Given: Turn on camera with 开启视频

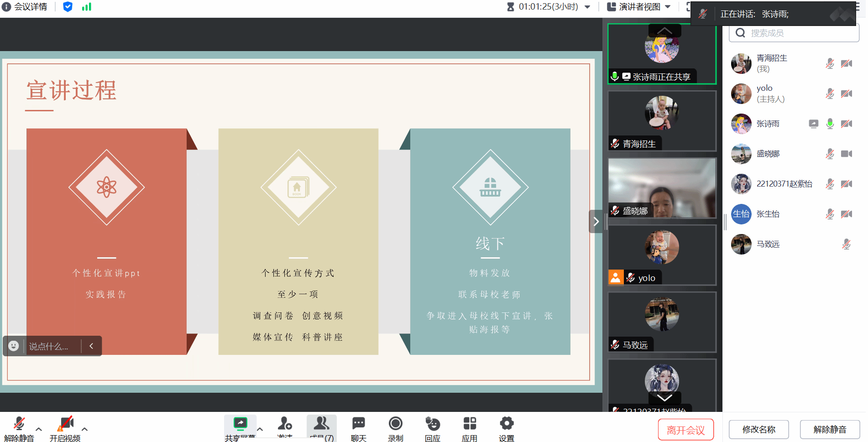Looking at the screenshot, I should [65, 428].
